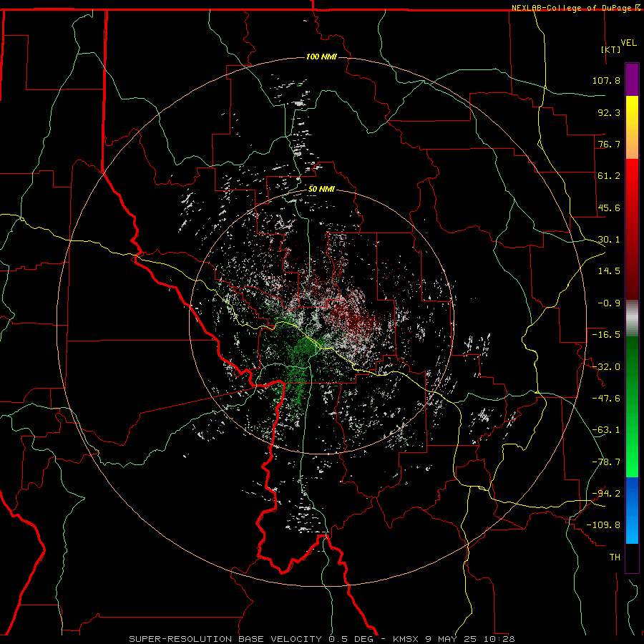
Task: Click the 30.1 legend value
Action: click(609, 240)
